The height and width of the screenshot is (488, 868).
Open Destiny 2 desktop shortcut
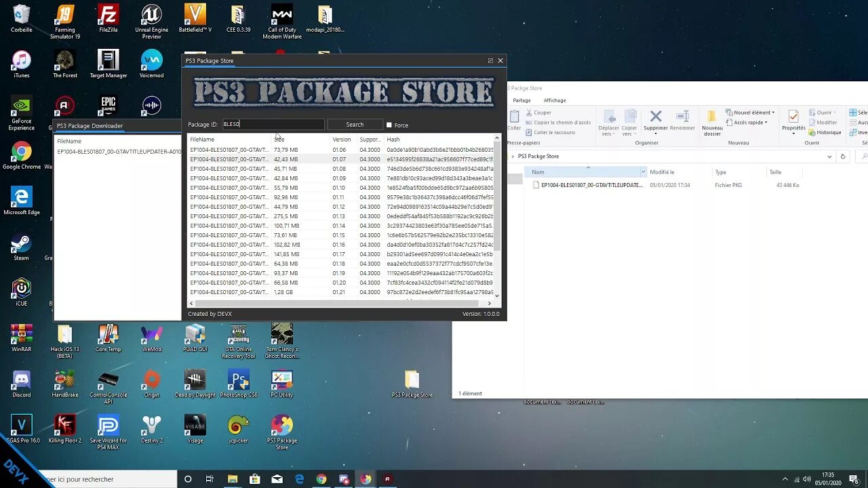(x=152, y=429)
